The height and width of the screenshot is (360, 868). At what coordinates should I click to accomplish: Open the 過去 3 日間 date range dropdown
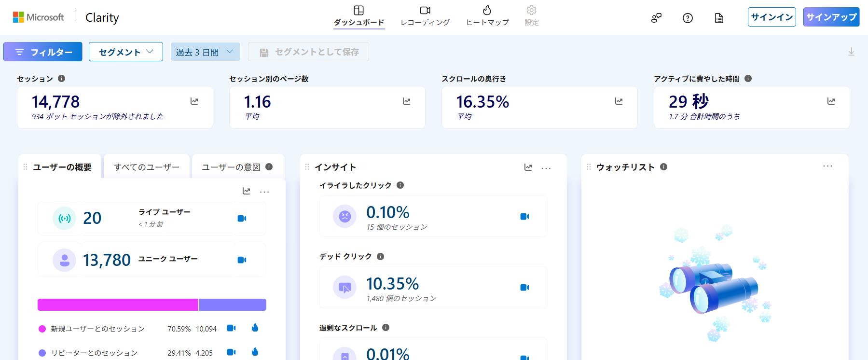pos(205,52)
